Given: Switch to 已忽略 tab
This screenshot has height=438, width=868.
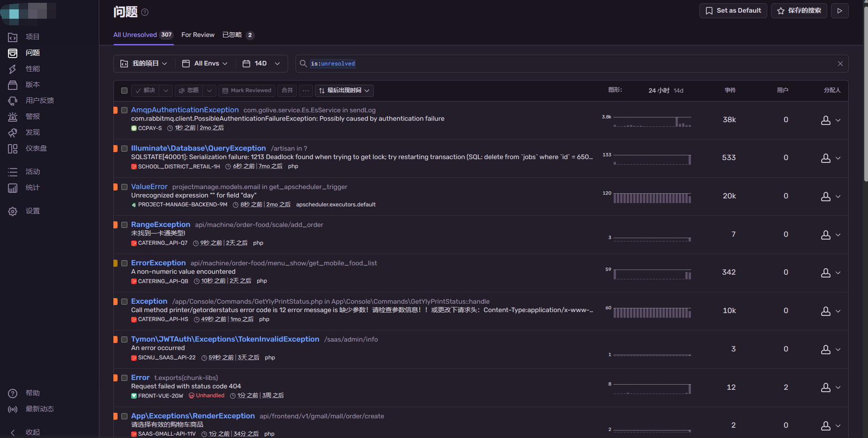Looking at the screenshot, I should pos(238,35).
